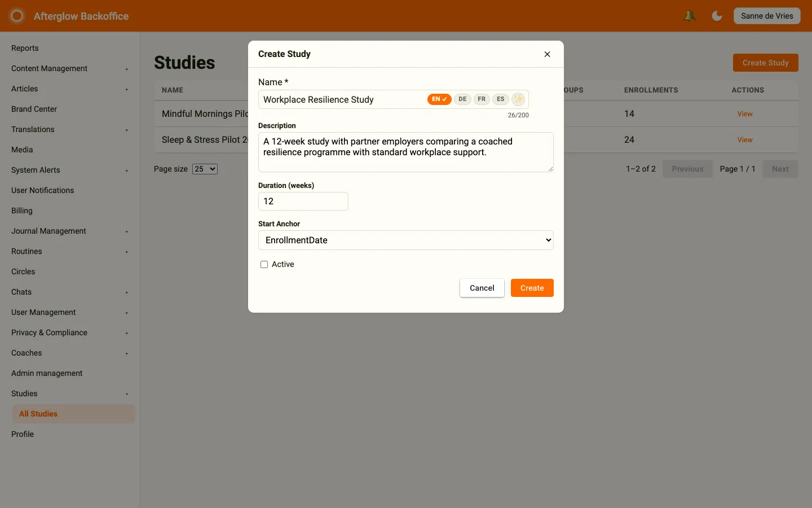Toggle dark mode moon icon
The image size is (812, 508).
point(717,16)
